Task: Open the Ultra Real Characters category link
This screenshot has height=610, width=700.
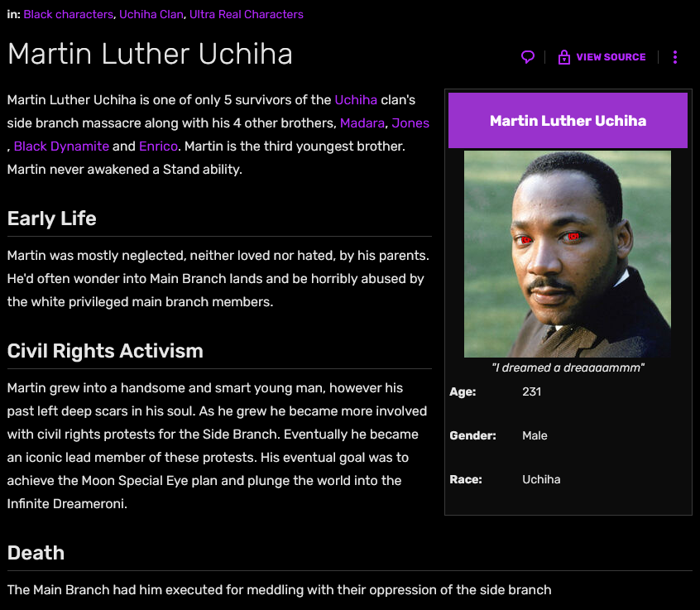Action: (x=247, y=14)
